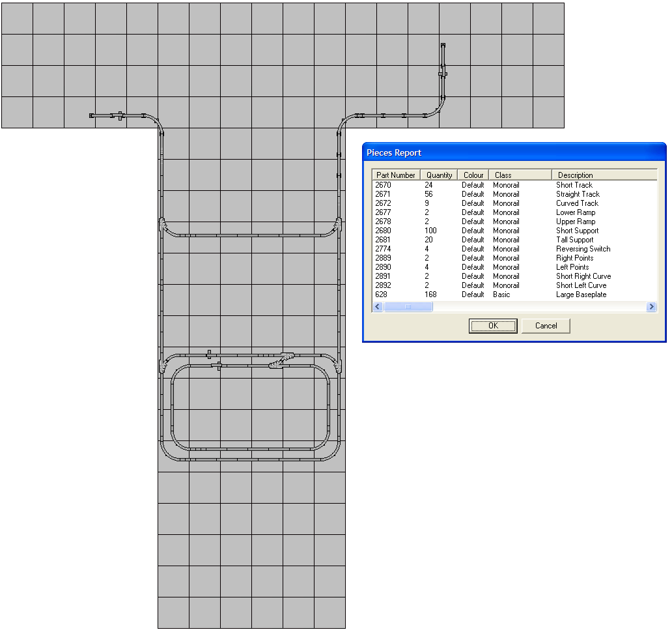Screen dimensions: 672x632
Task: Select the row for part number 2890
Action: 514,267
